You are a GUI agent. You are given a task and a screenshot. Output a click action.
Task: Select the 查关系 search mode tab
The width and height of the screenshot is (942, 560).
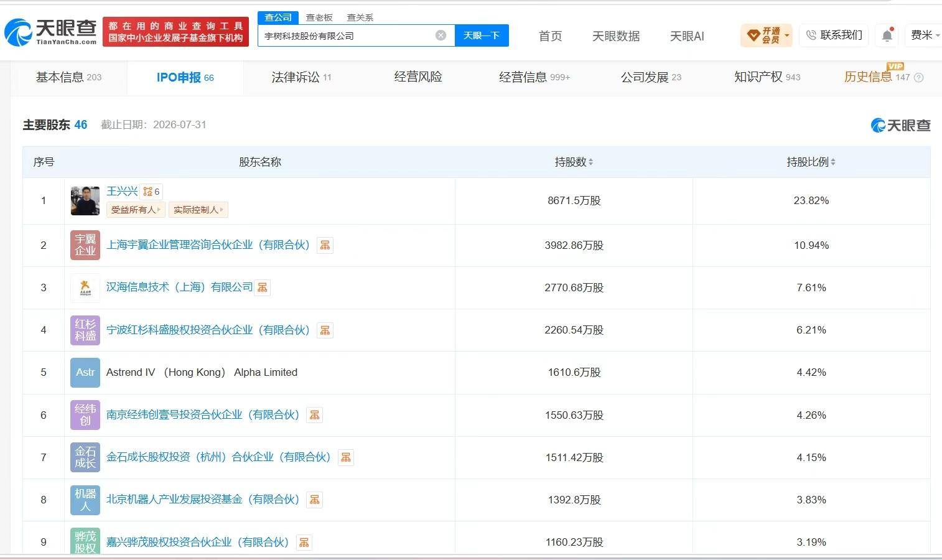point(360,17)
